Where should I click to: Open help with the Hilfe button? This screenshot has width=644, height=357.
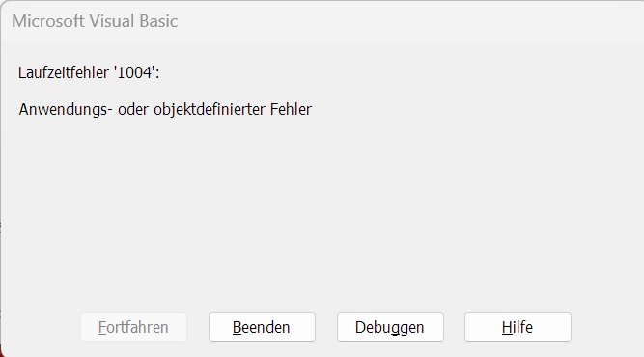(x=518, y=327)
